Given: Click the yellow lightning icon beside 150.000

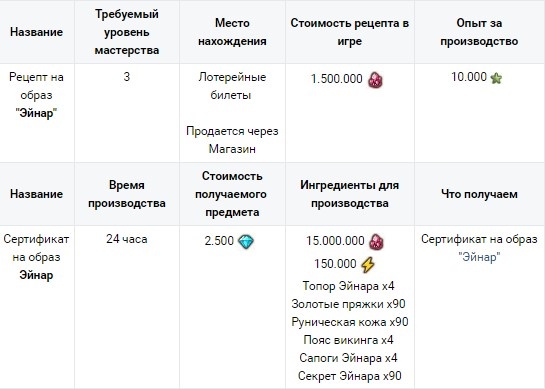Looking at the screenshot, I should (x=368, y=265).
